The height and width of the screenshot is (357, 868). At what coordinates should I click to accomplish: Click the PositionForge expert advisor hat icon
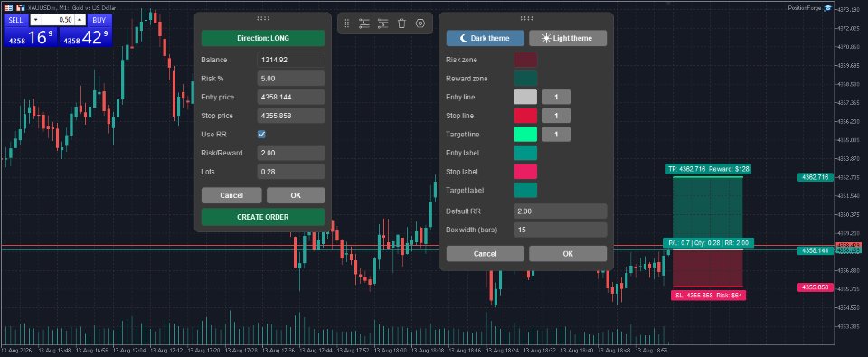point(827,8)
